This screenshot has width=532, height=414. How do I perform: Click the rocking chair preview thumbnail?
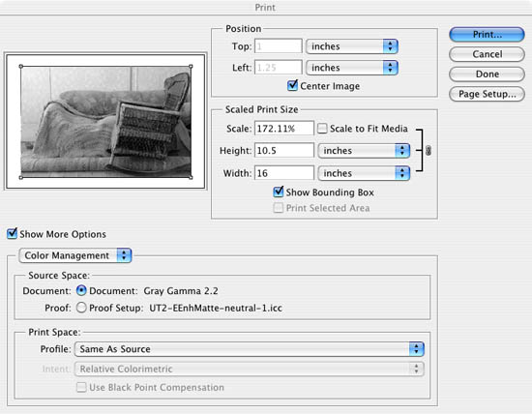(x=105, y=122)
